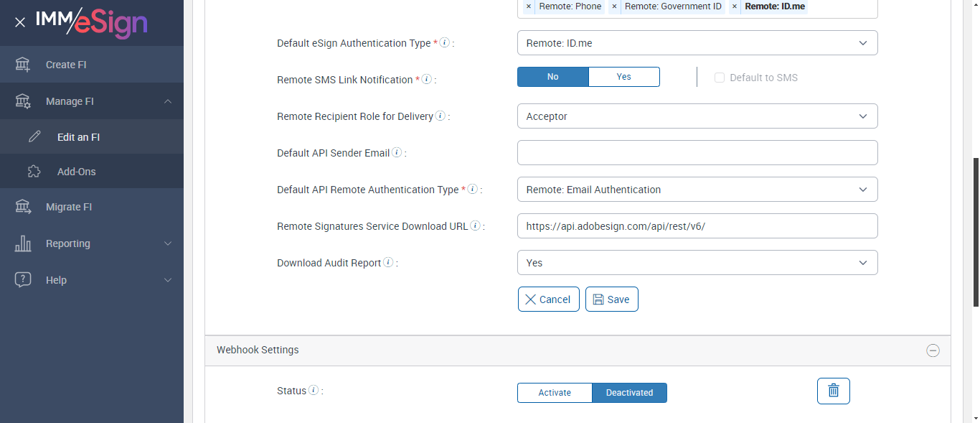Click the Default API Sender Email field

(x=697, y=153)
